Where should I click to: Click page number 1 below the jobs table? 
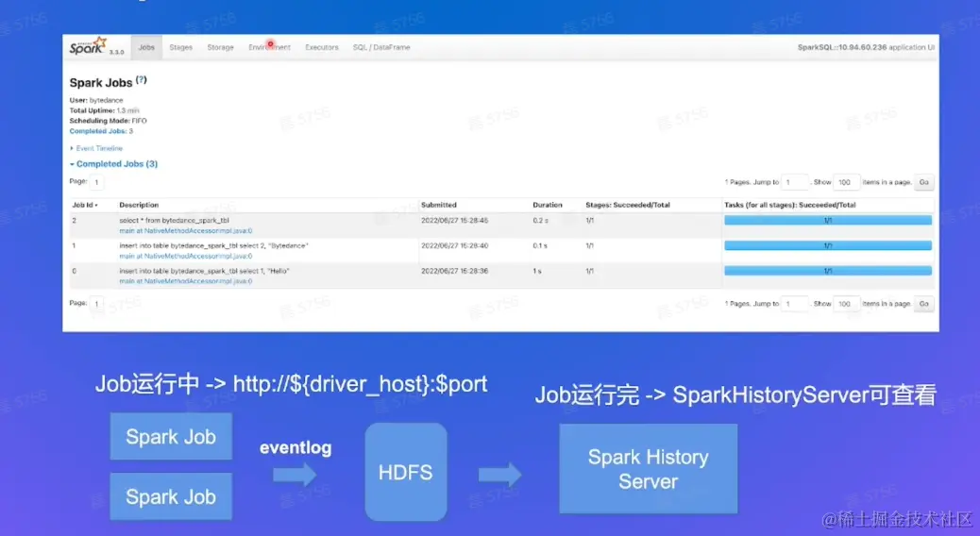[96, 304]
